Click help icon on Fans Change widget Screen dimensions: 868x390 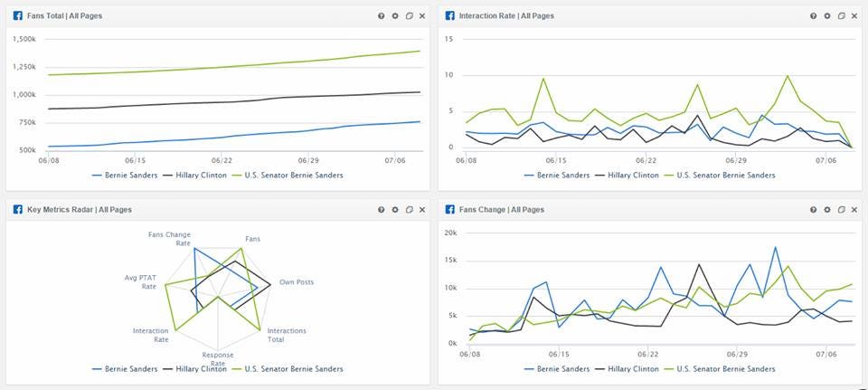pyautogui.click(x=813, y=209)
